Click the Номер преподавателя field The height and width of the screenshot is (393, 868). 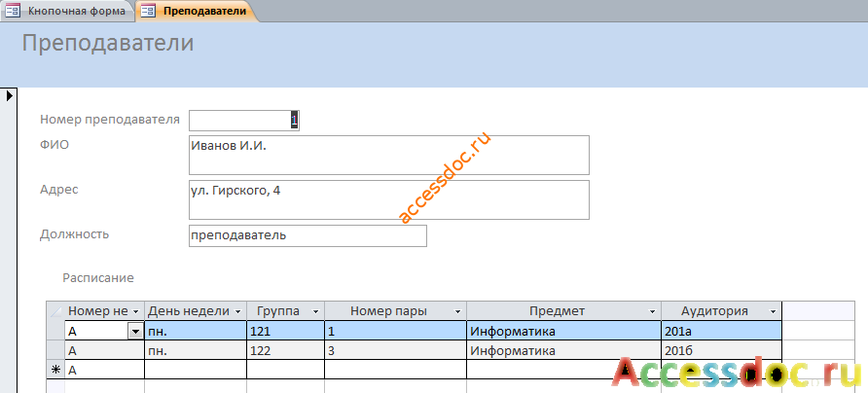click(x=244, y=120)
